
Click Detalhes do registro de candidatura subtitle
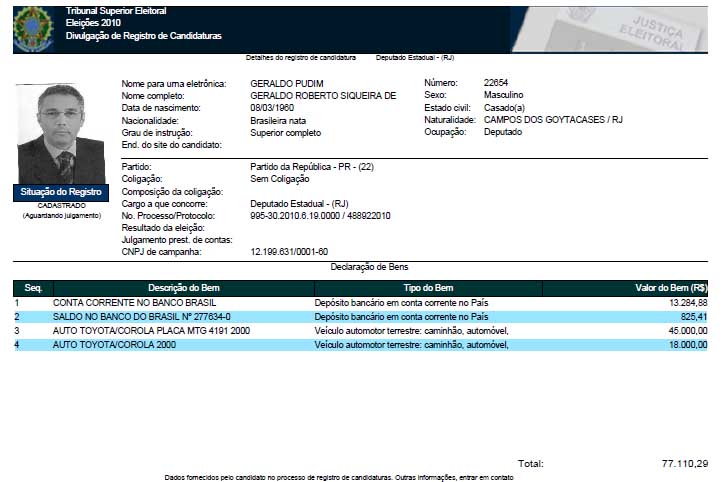click(301, 58)
